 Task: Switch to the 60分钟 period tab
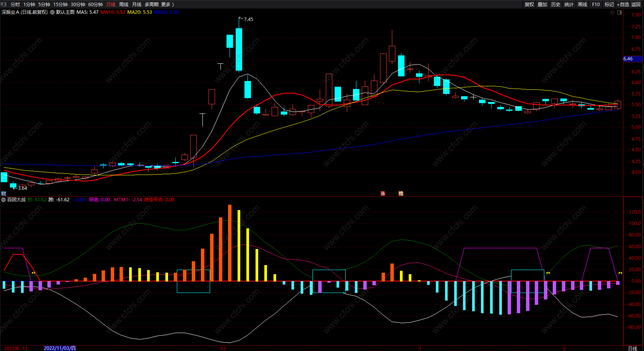[x=95, y=5]
